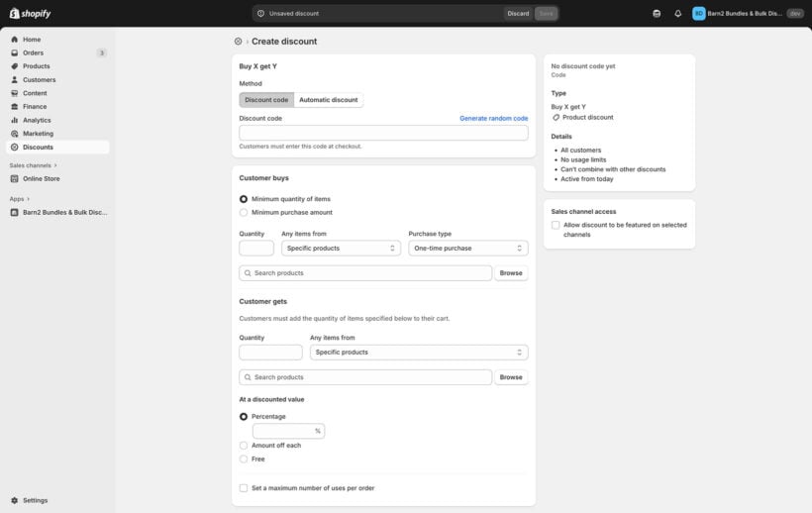Select Minimum purchase amount radio button
Screen dimensions: 812x513
click(x=244, y=212)
